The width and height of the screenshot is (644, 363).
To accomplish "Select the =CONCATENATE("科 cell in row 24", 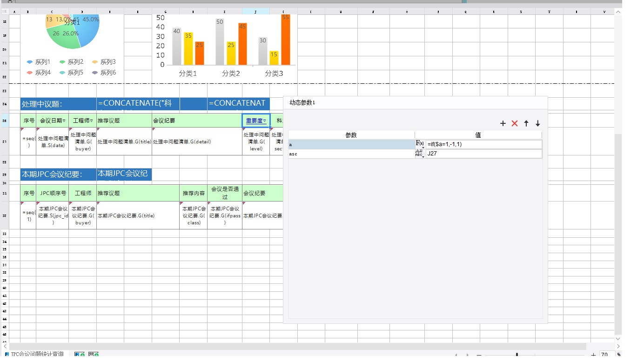I will [138, 104].
